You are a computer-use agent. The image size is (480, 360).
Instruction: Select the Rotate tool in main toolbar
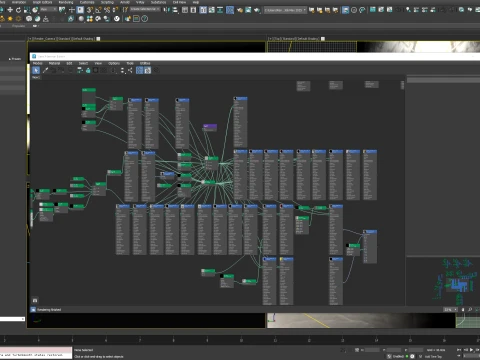point(18,10)
